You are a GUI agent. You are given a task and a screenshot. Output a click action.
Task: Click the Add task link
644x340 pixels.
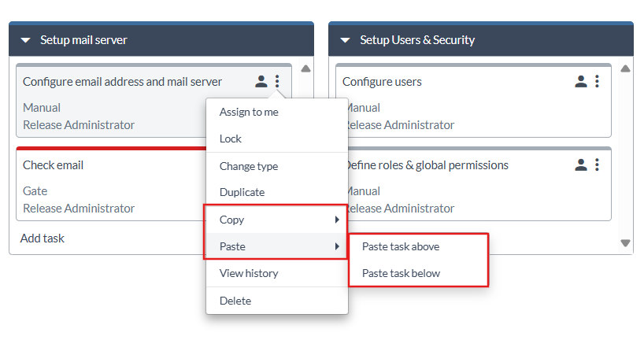click(42, 238)
